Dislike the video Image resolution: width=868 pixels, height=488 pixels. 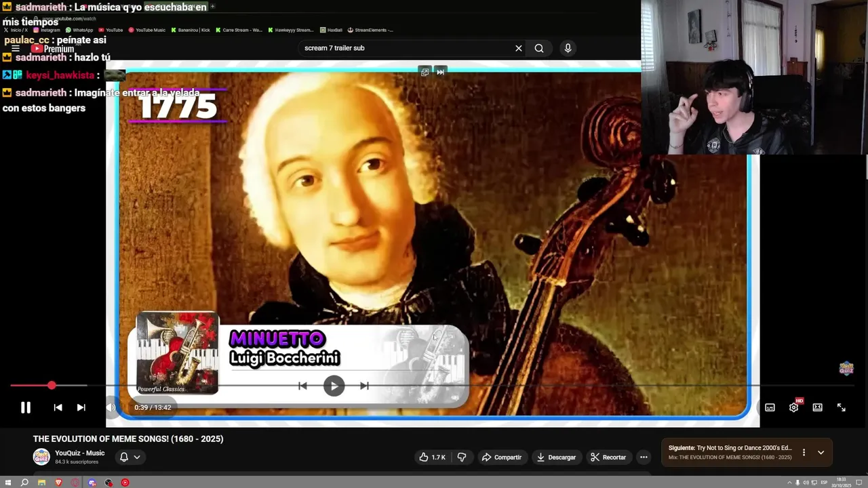tap(462, 457)
